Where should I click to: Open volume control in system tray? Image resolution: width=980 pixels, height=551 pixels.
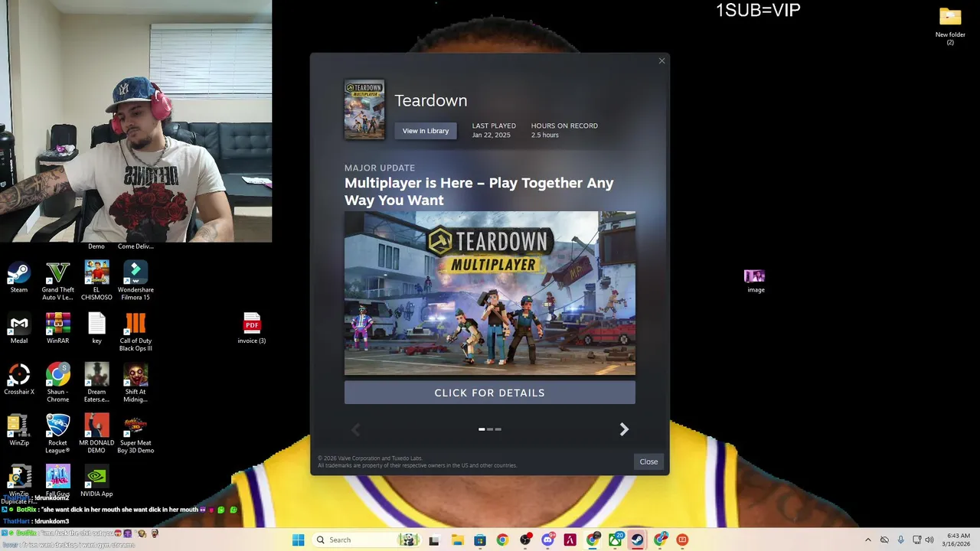(929, 540)
